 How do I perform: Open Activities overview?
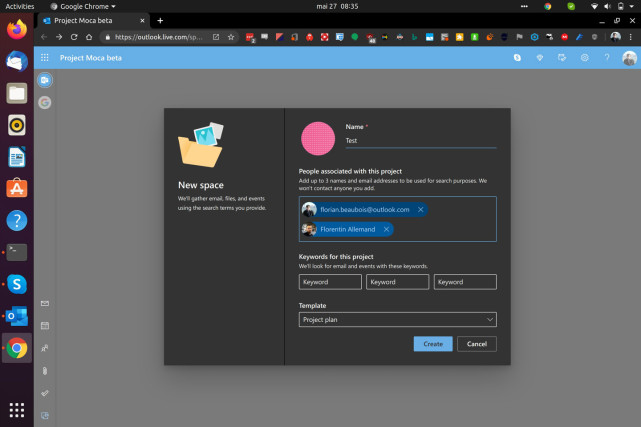pos(20,6)
